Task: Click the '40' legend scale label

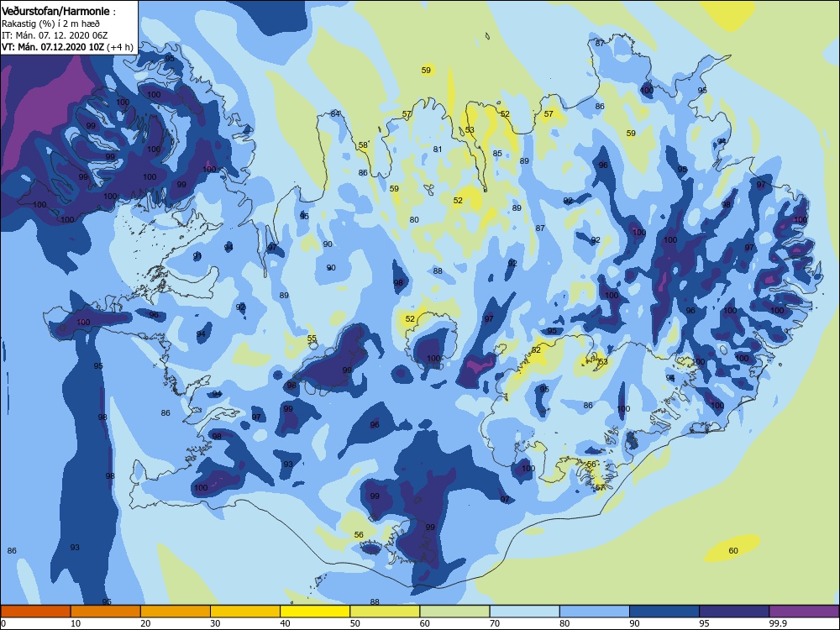Action: pos(285,623)
